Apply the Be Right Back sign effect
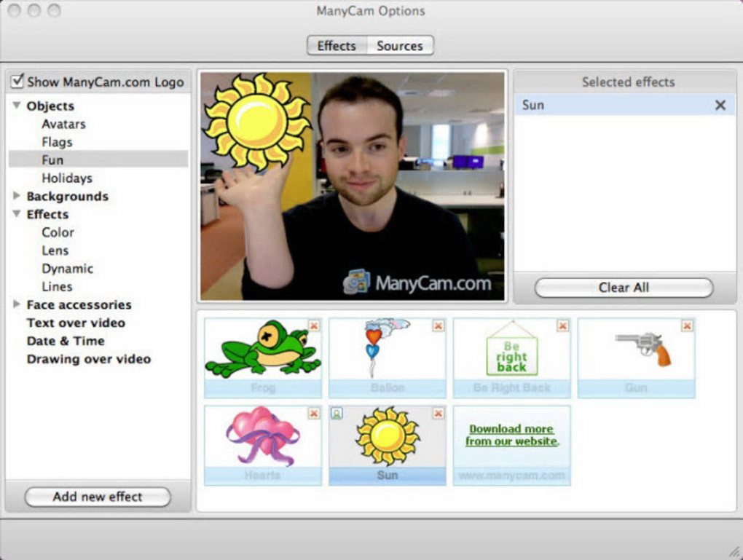The image size is (743, 560). 512,358
